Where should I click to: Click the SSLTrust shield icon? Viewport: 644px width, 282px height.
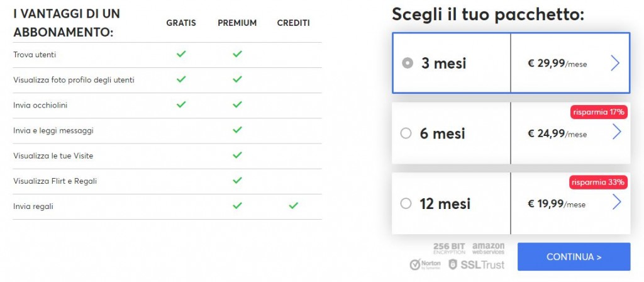pyautogui.click(x=453, y=264)
